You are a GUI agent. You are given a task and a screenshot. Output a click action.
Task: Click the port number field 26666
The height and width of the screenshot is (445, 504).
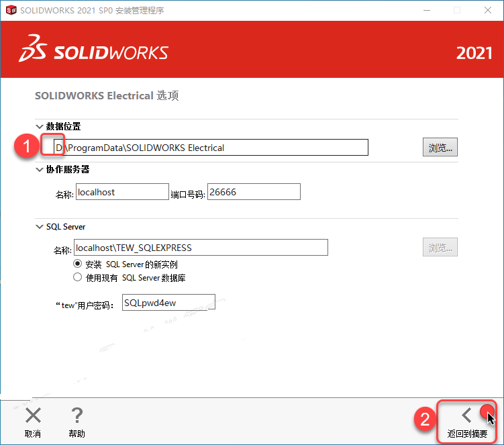tap(254, 192)
